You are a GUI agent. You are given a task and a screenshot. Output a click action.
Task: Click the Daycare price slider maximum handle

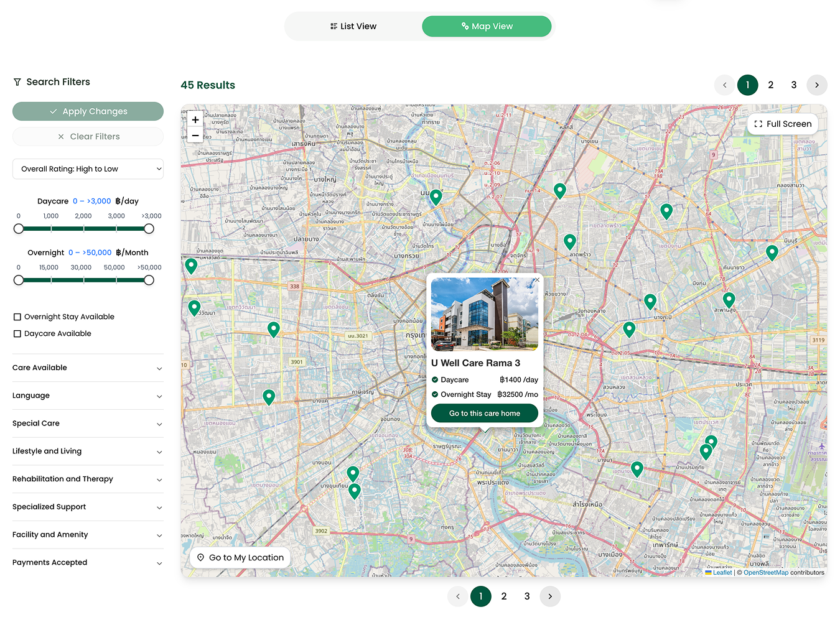point(149,229)
